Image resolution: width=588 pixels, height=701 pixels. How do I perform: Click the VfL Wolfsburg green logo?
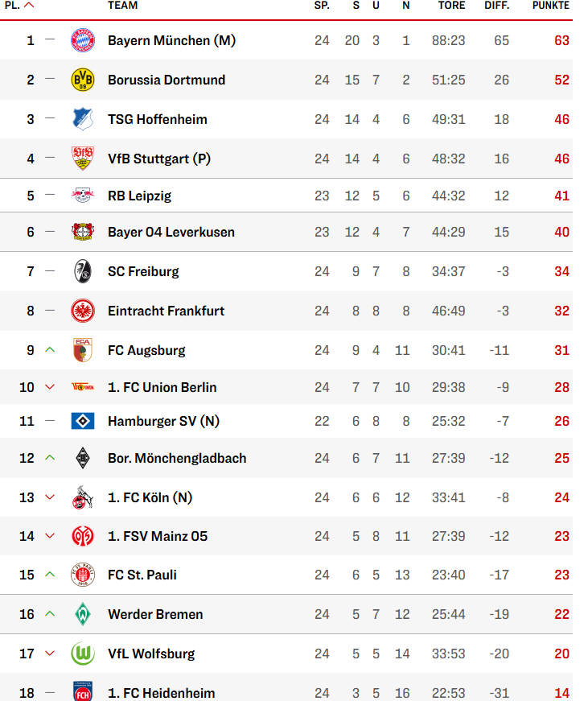tap(83, 654)
